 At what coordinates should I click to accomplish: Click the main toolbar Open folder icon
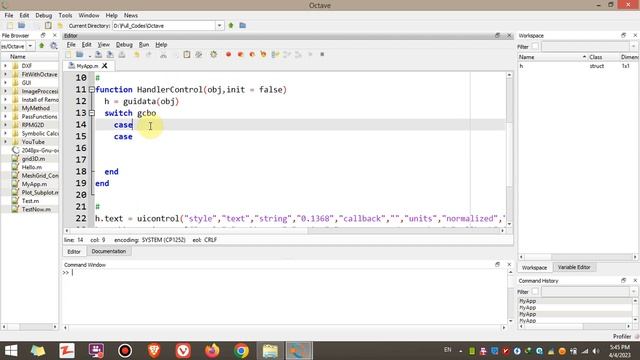pyautogui.click(x=22, y=26)
